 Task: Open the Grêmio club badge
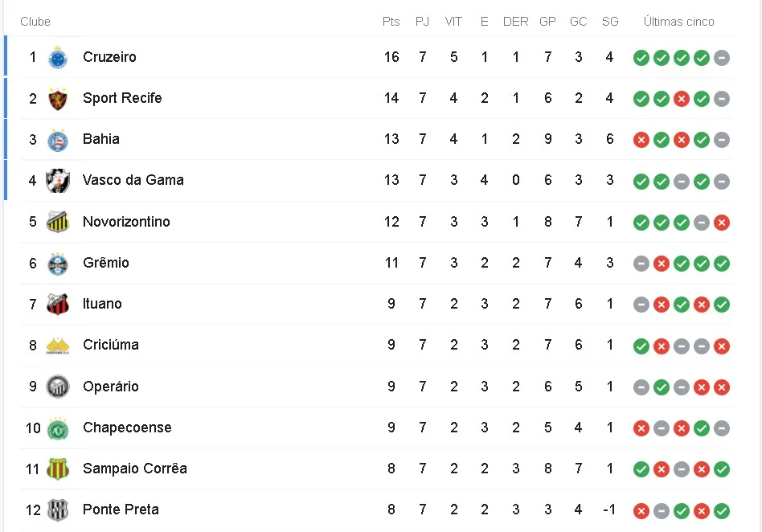click(x=58, y=264)
